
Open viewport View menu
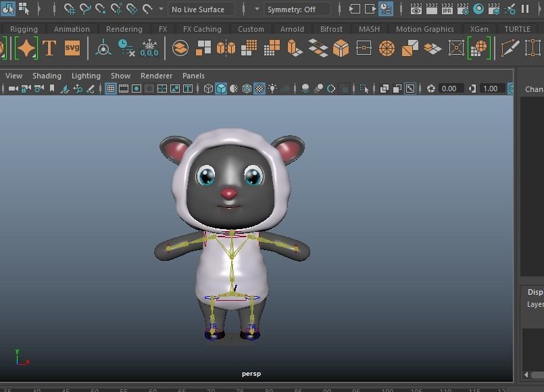(14, 76)
